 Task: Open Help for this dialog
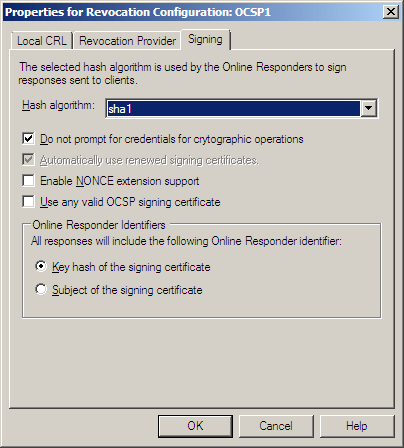pos(357,426)
